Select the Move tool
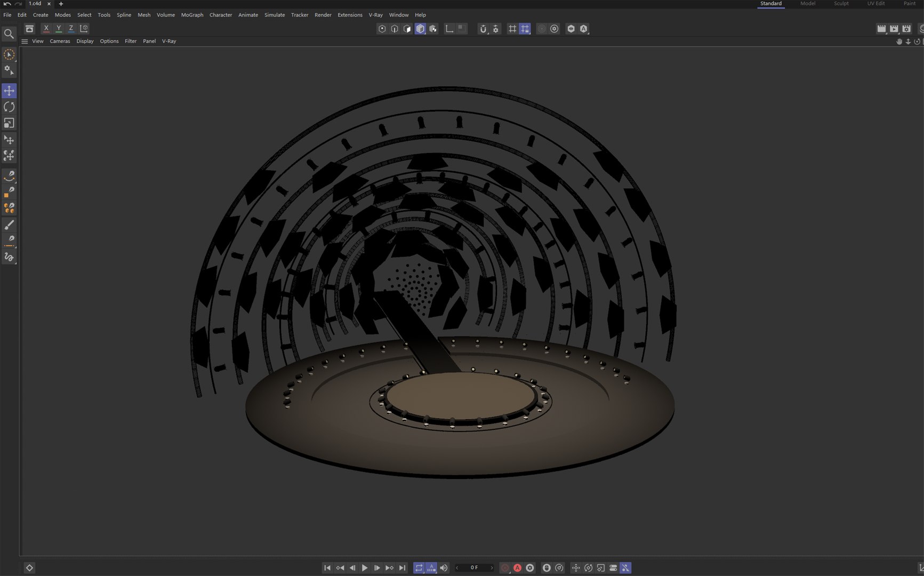924x576 pixels. coord(9,91)
